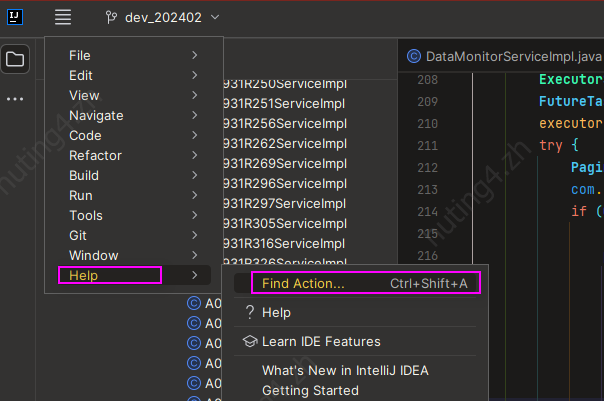Open the more tool windows ellipsis
The image size is (604, 401).
click(x=15, y=100)
